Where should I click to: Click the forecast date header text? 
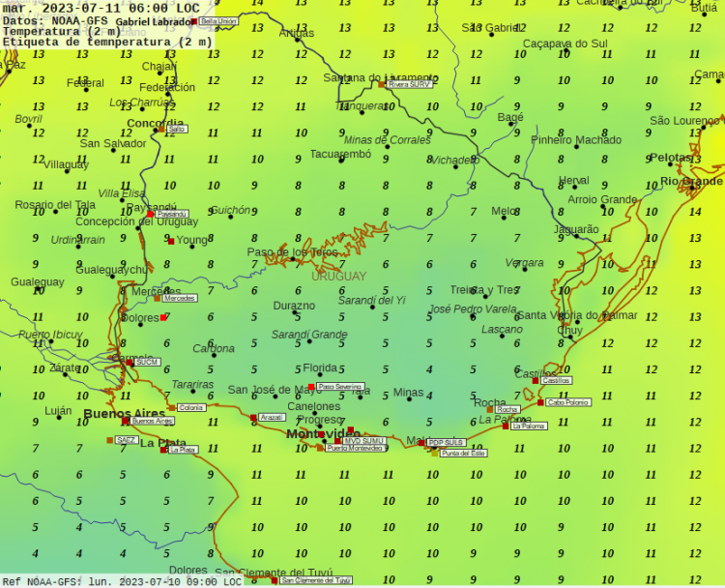pyautogui.click(x=101, y=8)
